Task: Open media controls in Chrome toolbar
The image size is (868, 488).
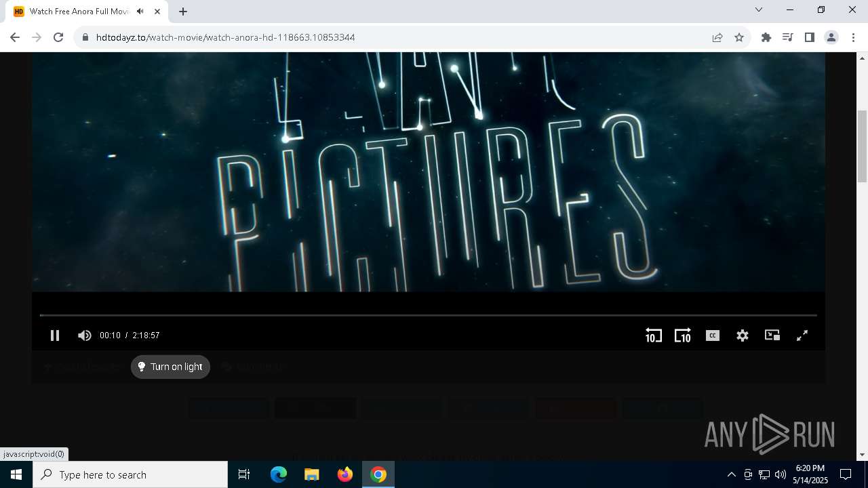Action: tap(788, 37)
